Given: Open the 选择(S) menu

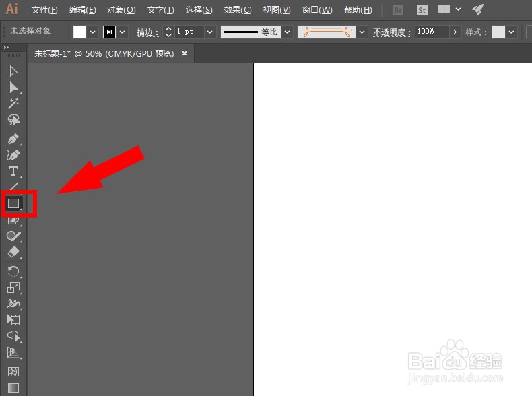Looking at the screenshot, I should pyautogui.click(x=199, y=10).
